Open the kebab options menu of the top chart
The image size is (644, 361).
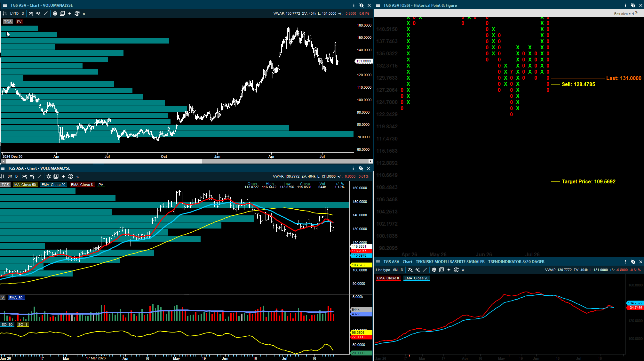354,5
